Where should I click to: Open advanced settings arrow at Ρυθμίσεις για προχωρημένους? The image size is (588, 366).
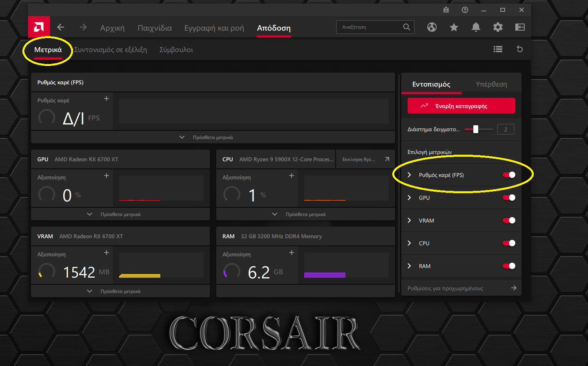click(514, 288)
